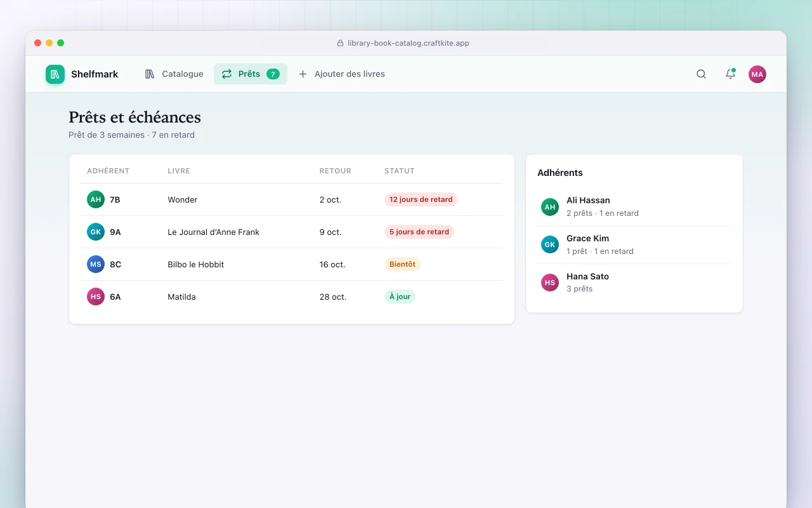Image resolution: width=812 pixels, height=508 pixels.
Task: Click the HS avatar in the 6A row
Action: click(x=96, y=297)
